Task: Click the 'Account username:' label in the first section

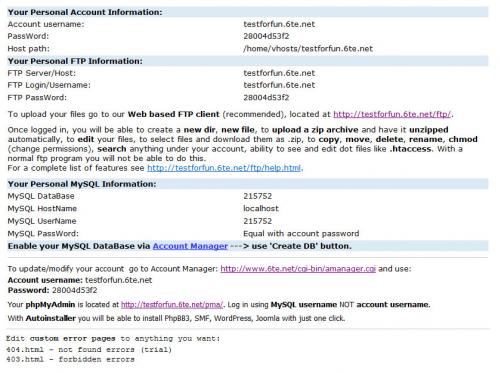Action: click(46, 24)
